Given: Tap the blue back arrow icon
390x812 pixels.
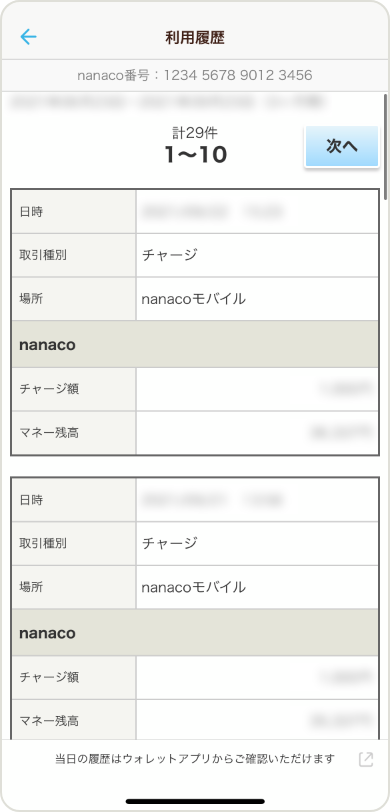Looking at the screenshot, I should 28,37.
